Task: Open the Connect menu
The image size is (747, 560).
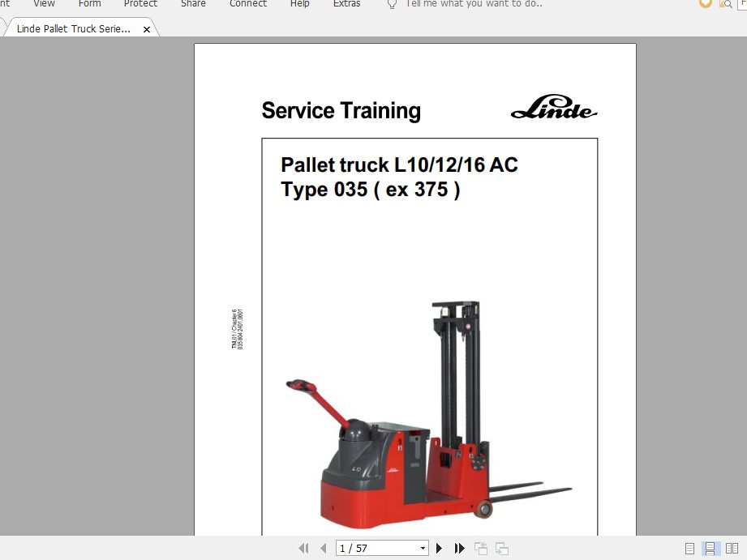Action: pyautogui.click(x=248, y=4)
